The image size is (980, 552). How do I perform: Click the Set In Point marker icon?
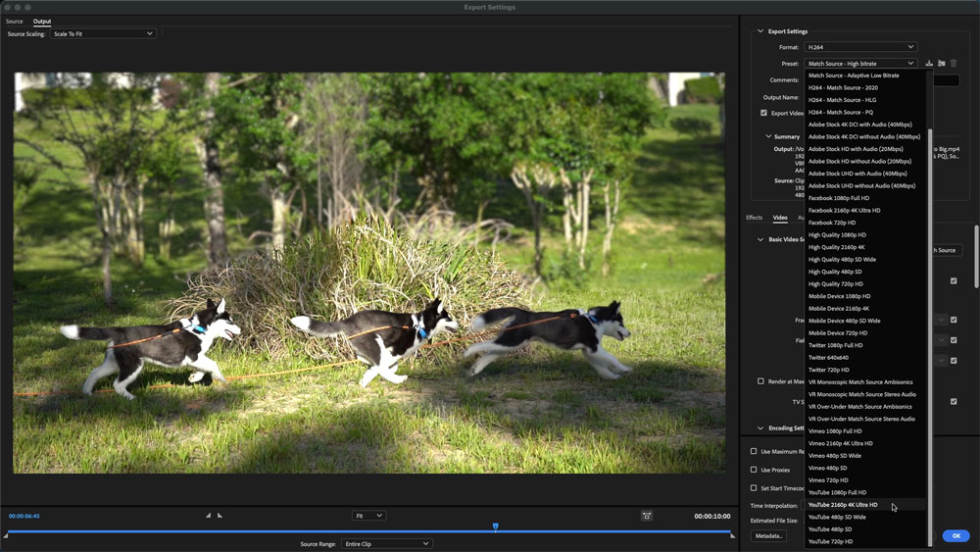(x=208, y=515)
